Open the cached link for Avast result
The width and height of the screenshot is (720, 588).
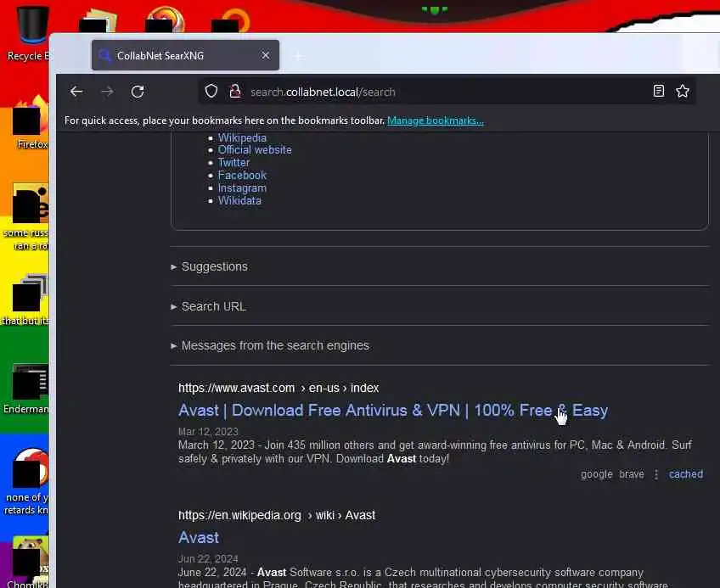click(686, 474)
